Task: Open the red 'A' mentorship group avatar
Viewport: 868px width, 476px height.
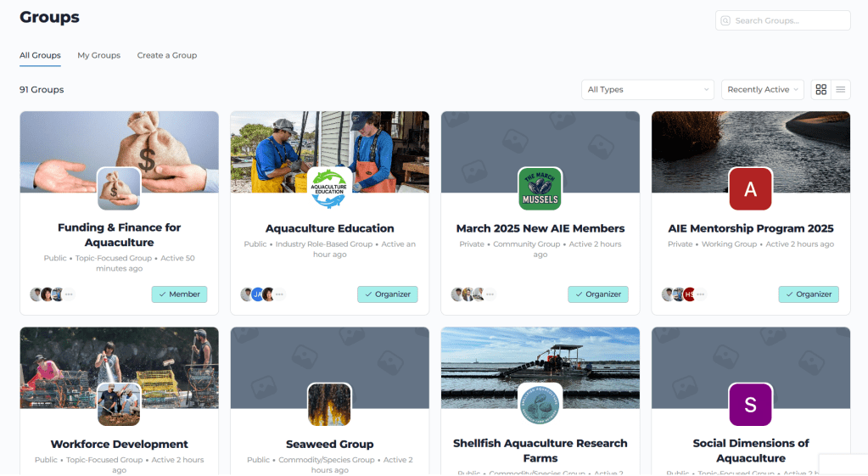Action: click(750, 188)
